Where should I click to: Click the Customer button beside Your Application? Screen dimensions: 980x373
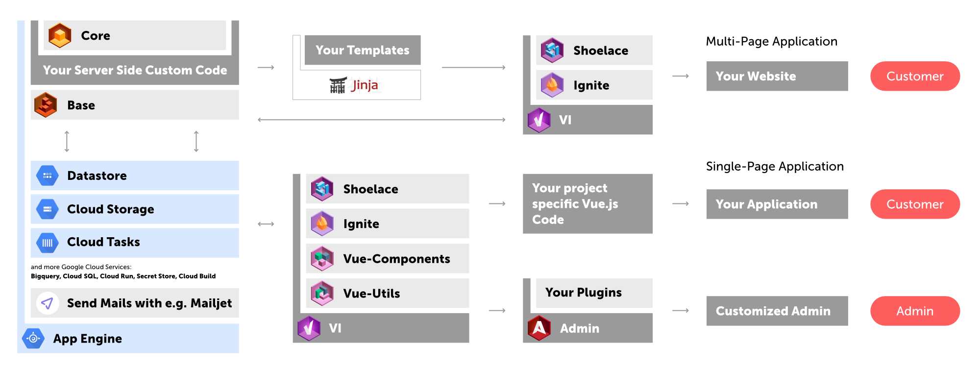click(915, 204)
